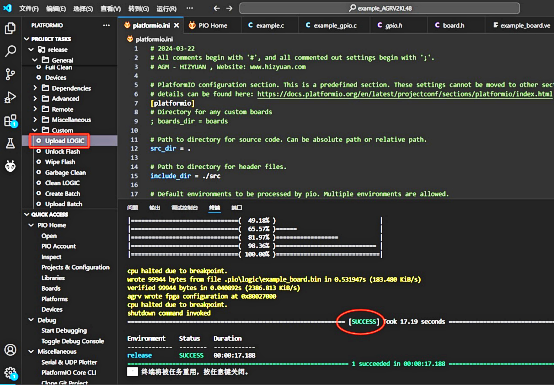Run the Garbage Clean task

(65, 172)
